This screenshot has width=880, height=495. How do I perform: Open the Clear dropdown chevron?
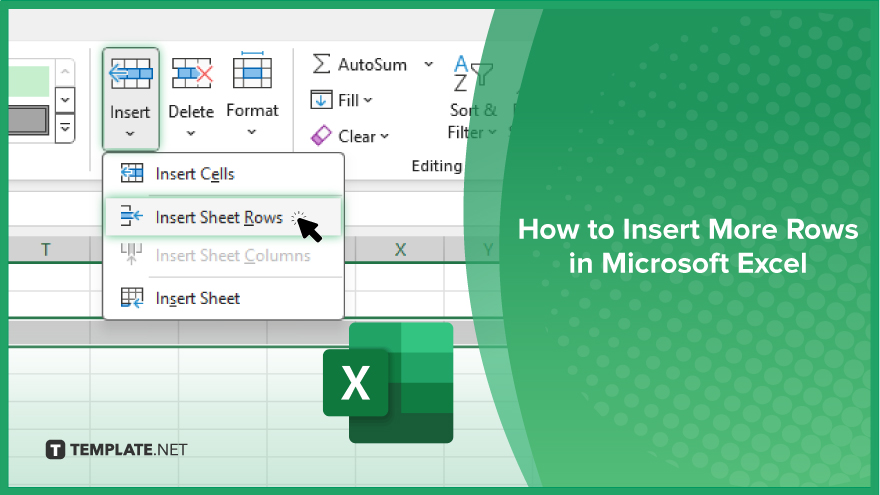pyautogui.click(x=384, y=136)
